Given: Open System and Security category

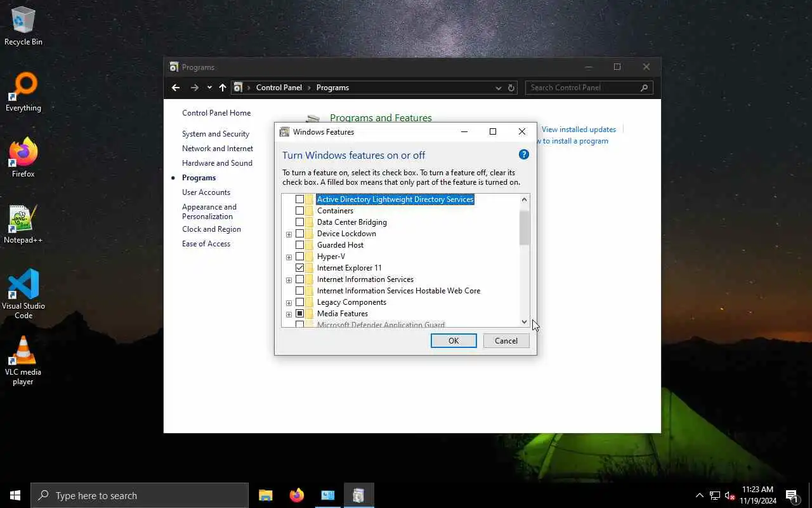Looking at the screenshot, I should pyautogui.click(x=216, y=134).
